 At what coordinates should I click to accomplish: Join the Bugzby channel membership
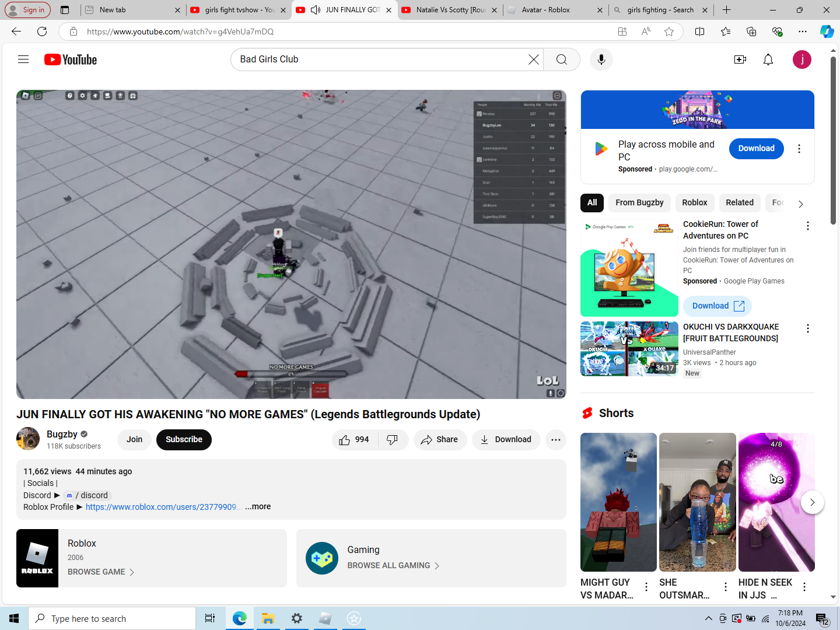(x=134, y=440)
